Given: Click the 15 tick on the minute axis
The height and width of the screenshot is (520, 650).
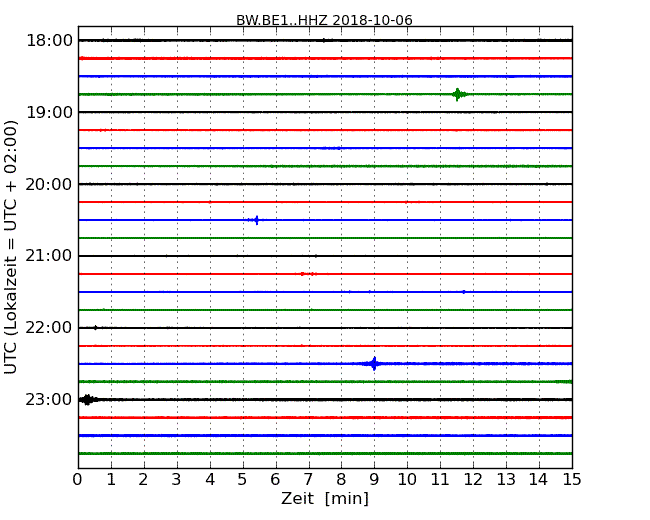Looking at the screenshot, I should [572, 479].
